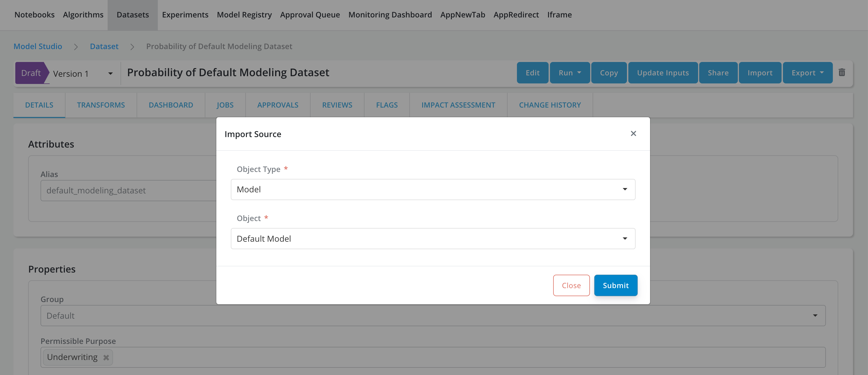
Task: Open the Change History tab
Action: tap(550, 105)
